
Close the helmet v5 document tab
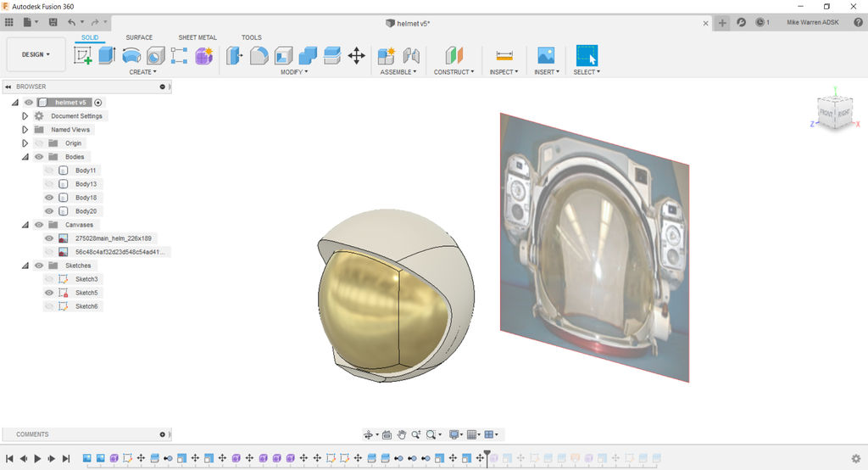pyautogui.click(x=705, y=23)
